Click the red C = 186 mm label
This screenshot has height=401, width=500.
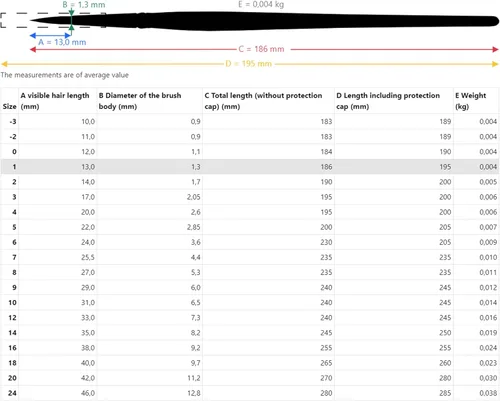261,49
